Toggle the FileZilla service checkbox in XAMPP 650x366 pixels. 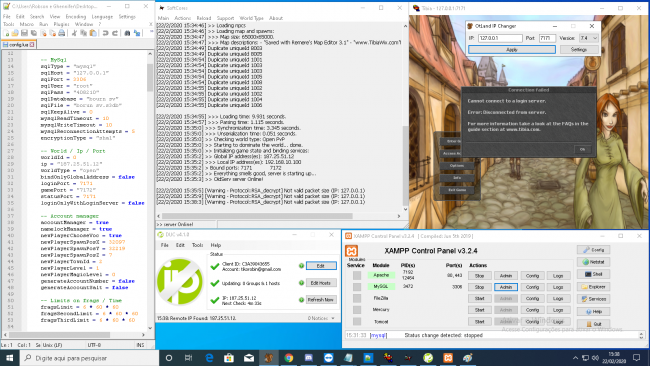pos(357,298)
